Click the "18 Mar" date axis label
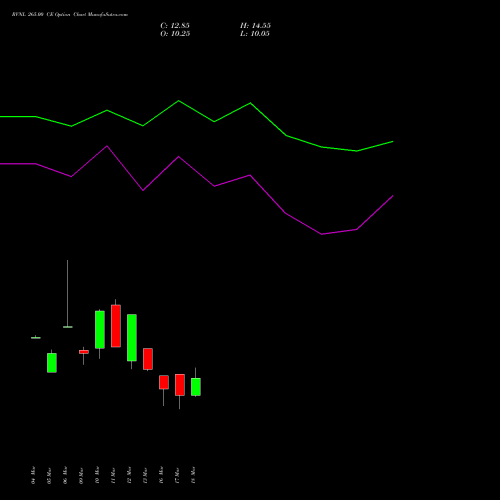 click(x=193, y=475)
